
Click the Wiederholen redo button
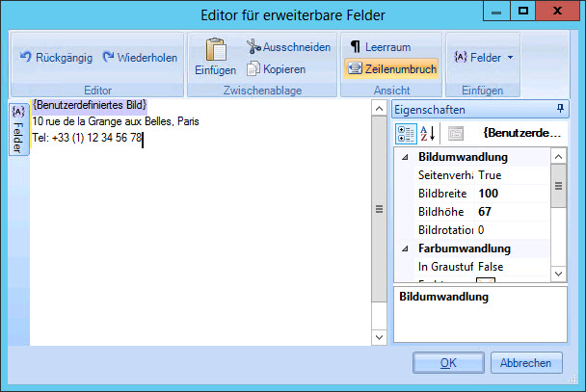point(140,57)
